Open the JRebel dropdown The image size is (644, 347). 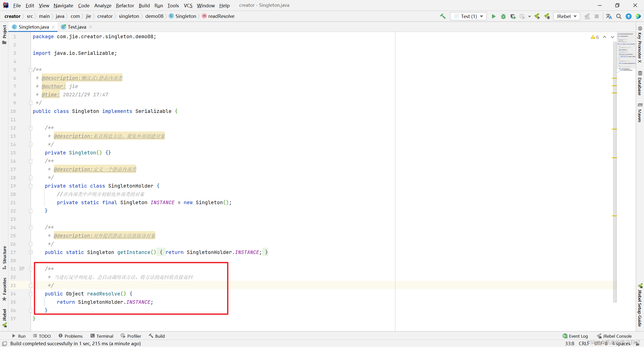pyautogui.click(x=567, y=16)
